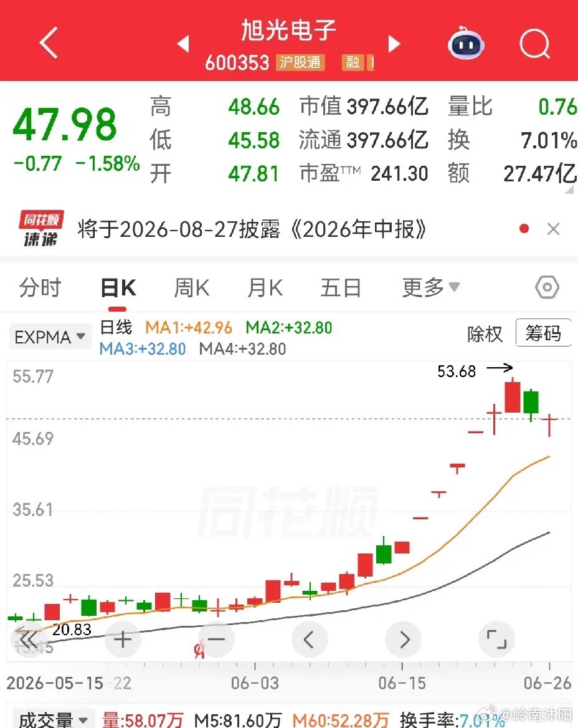Viewport: 578px width, 728px height.
Task: Open the robot assistant icon
Action: click(x=466, y=43)
